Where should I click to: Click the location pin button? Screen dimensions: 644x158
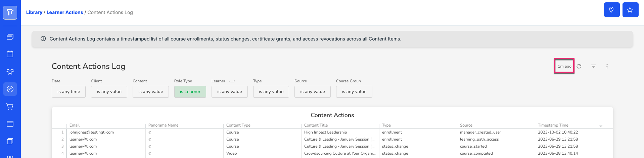point(612,10)
